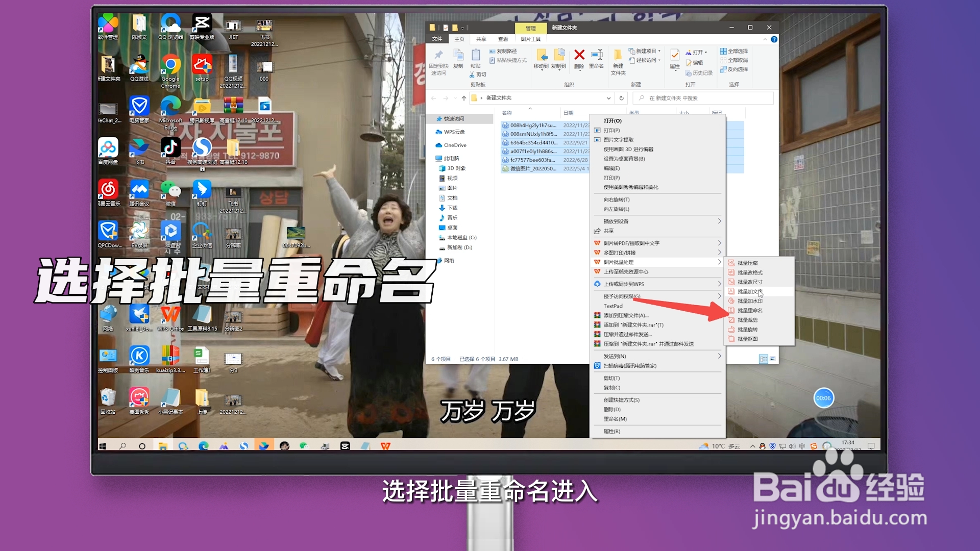Select 批量改格式 in the submenu
Screen dimensions: 980x551
coord(749,272)
